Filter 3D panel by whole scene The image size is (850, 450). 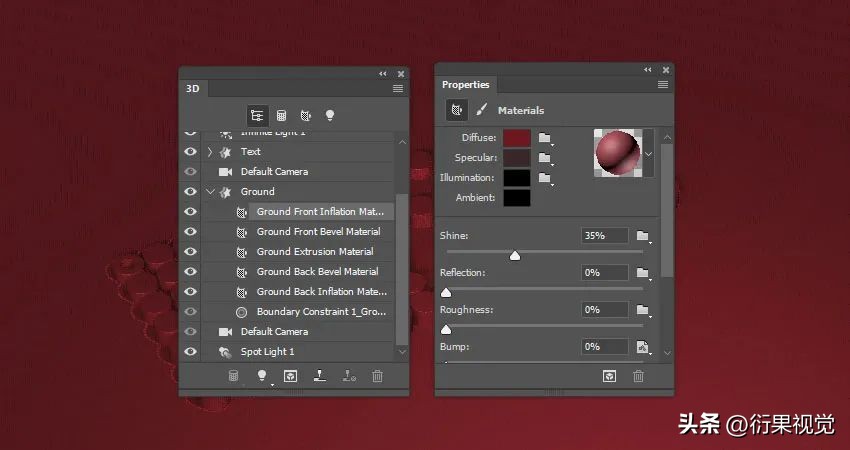pos(257,115)
